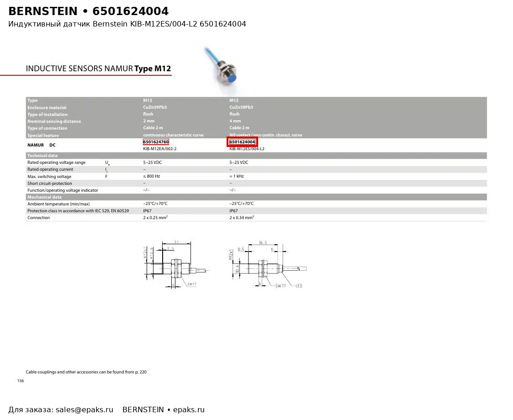The height and width of the screenshot is (420, 513).
Task: Click model name KIB-M12ES/004-L2 in table
Action: 247,149
